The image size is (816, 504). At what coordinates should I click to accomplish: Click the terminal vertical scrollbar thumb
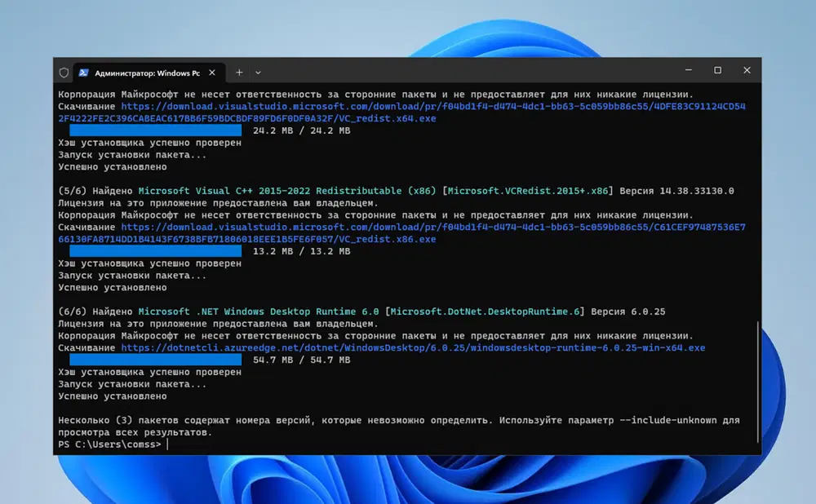(758, 382)
